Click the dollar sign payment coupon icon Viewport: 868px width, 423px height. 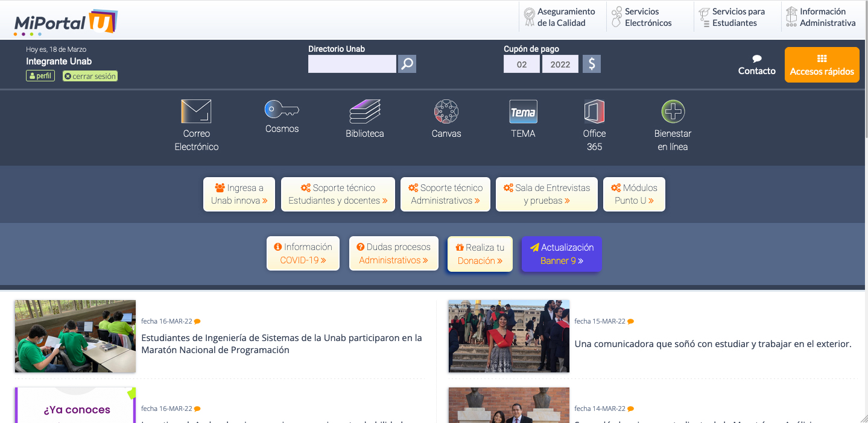click(592, 64)
